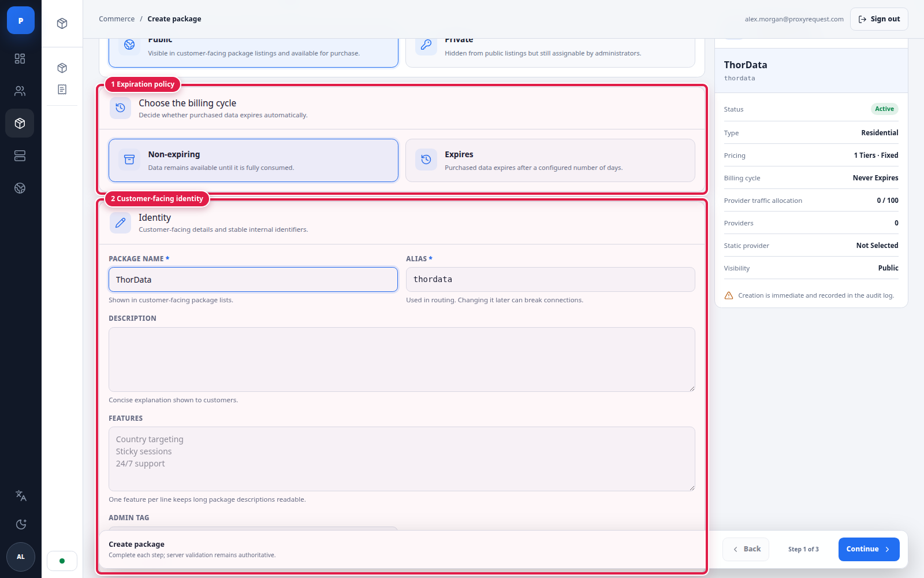Screen dimensions: 924x578
Task: Click the history icon beside Choose the billing cycle
Action: point(120,108)
